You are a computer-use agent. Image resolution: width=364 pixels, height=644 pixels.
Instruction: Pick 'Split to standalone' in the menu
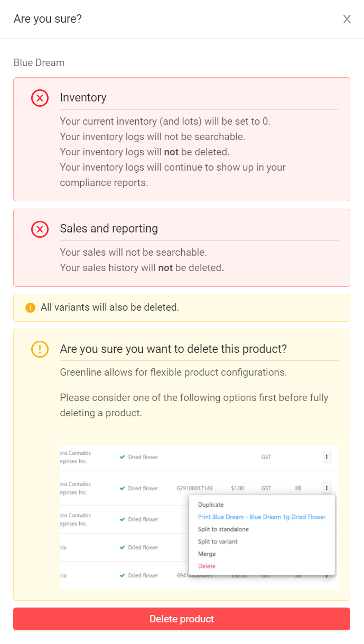tap(223, 529)
